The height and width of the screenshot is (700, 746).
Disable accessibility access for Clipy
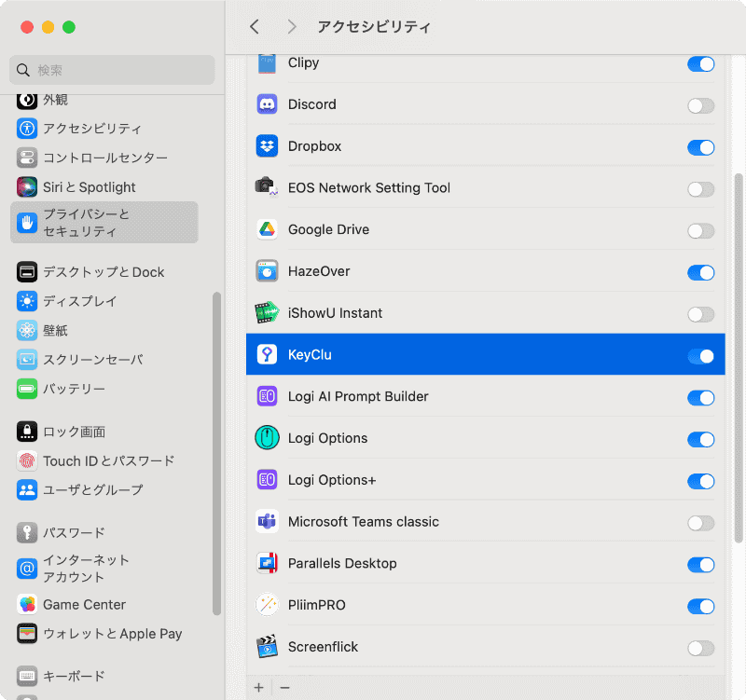tap(700, 63)
